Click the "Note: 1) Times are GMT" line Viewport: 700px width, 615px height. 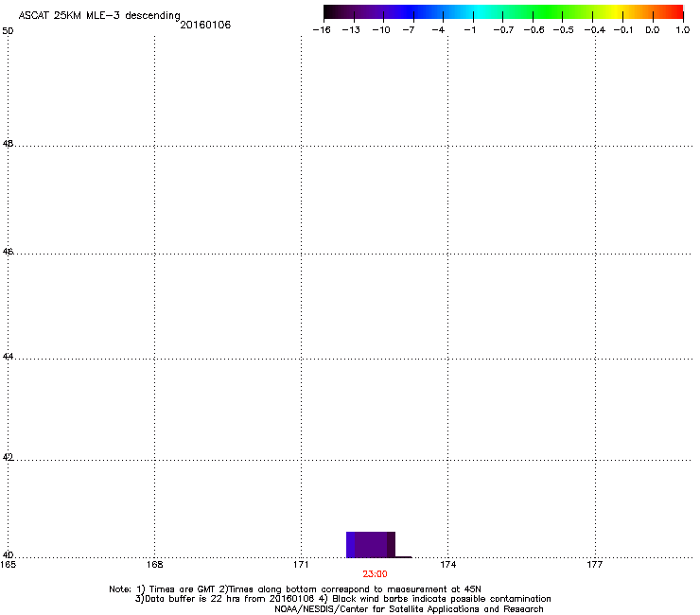tap(295, 589)
